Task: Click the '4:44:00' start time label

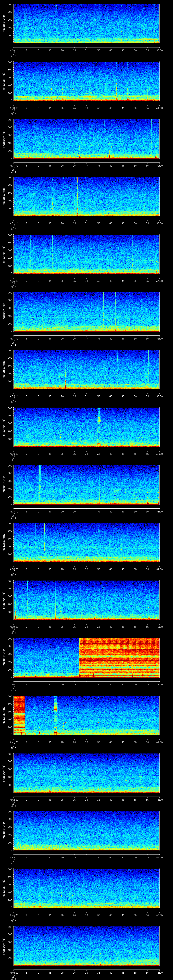Action: click(x=14, y=915)
